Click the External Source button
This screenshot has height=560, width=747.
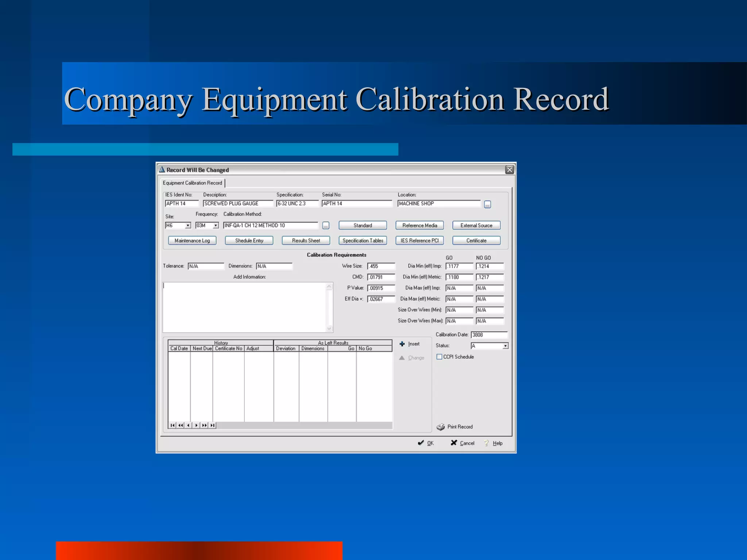[476, 225]
